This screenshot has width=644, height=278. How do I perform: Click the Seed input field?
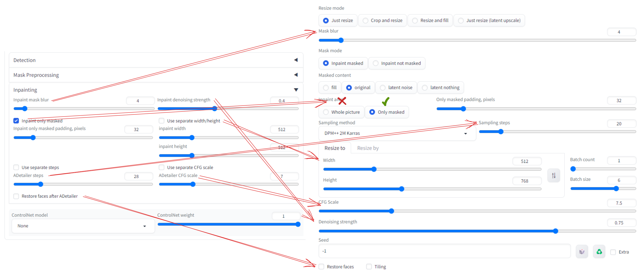point(445,251)
